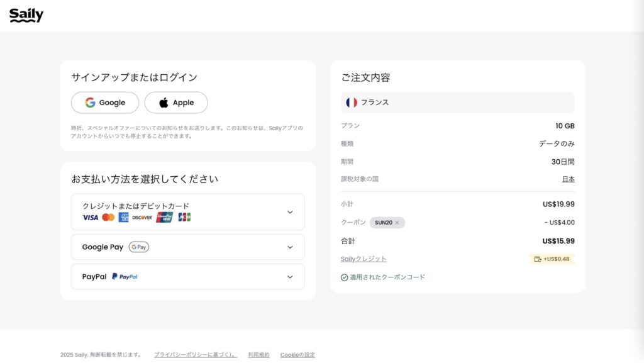
Task: Expand the PayPal payment option
Action: coord(290,277)
